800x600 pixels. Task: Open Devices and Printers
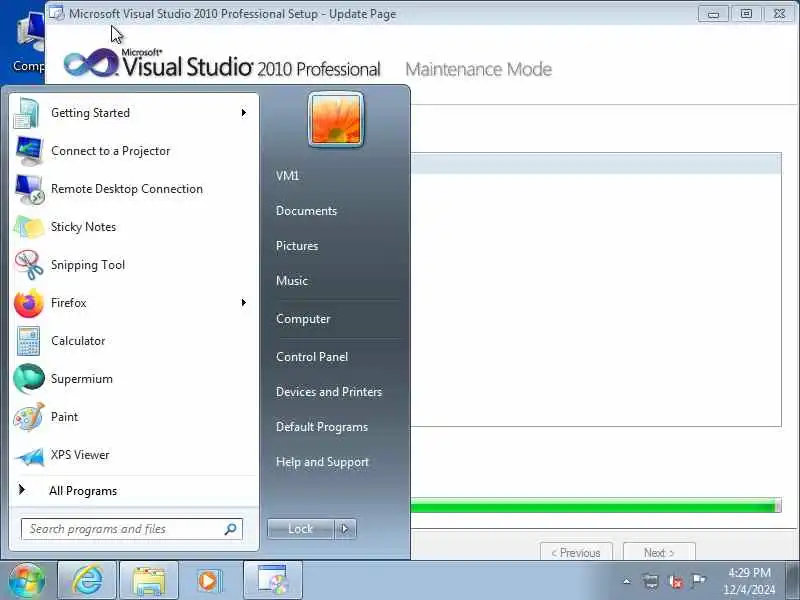pyautogui.click(x=329, y=392)
